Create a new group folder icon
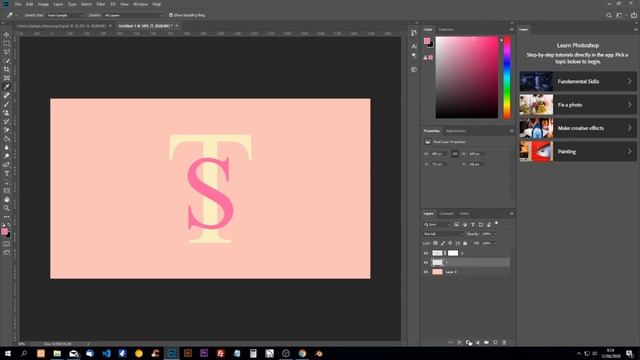Screen dimensions: 640x360 [487, 342]
